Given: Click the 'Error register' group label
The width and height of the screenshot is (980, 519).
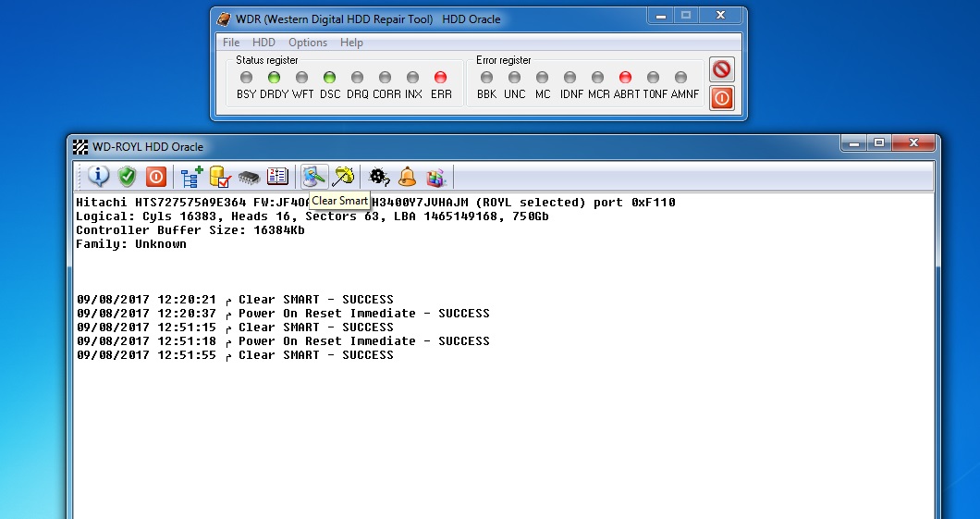Looking at the screenshot, I should coord(504,60).
